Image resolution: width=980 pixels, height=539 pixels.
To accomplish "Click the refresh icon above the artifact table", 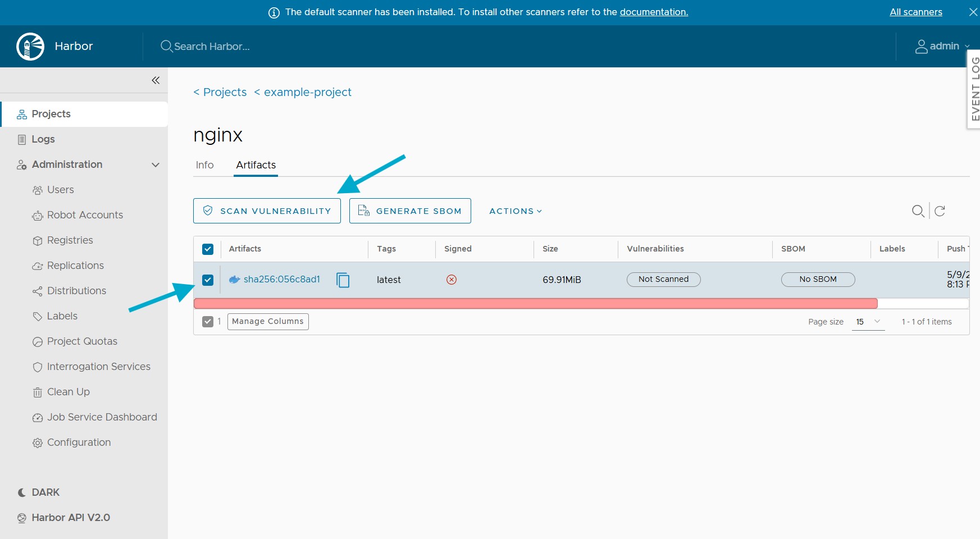I will click(941, 211).
